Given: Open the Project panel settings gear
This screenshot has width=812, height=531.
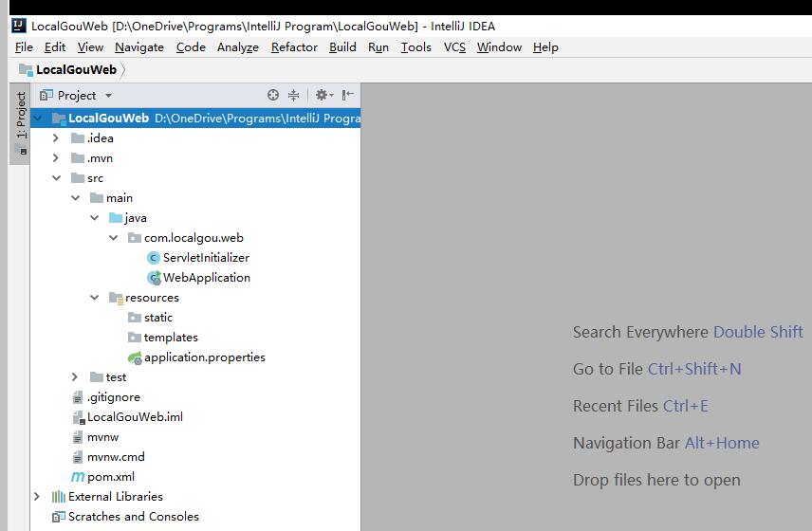Looking at the screenshot, I should (x=324, y=95).
